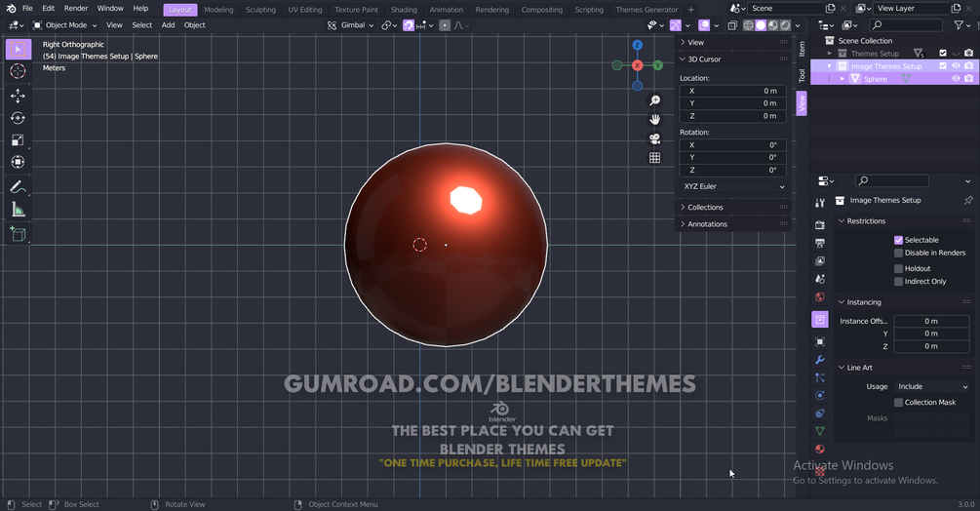Viewport: 980px width, 511px height.
Task: Select the Rotate tool
Action: tap(19, 117)
